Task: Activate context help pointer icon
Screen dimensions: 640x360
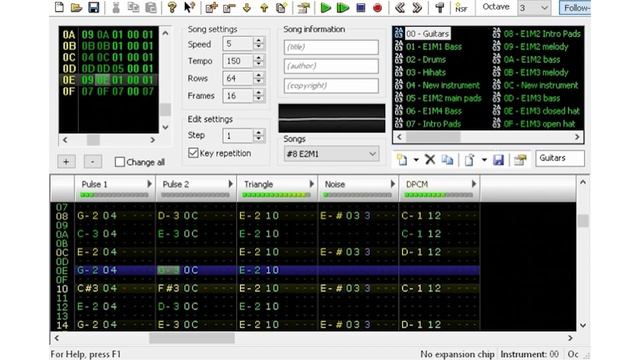Action: pyautogui.click(x=190, y=7)
